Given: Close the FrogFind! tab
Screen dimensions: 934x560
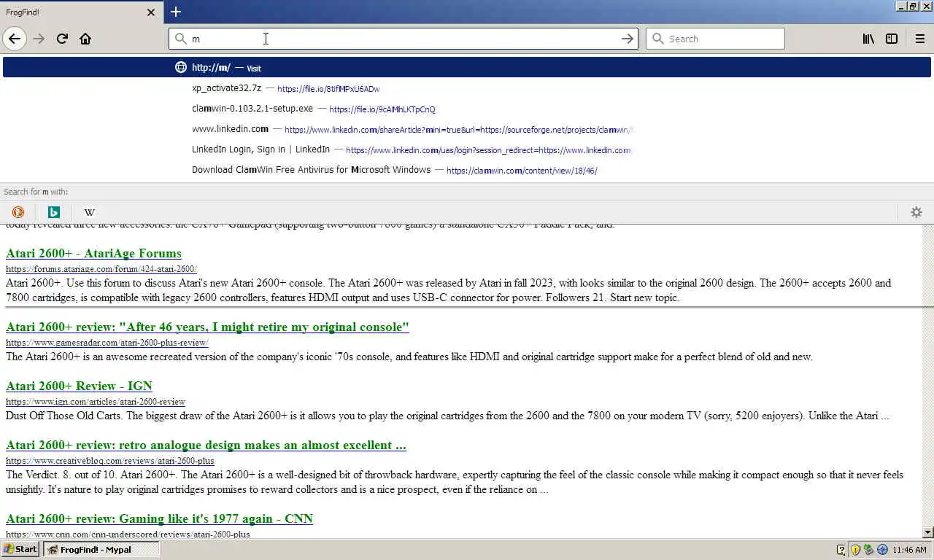Looking at the screenshot, I should 151,12.
